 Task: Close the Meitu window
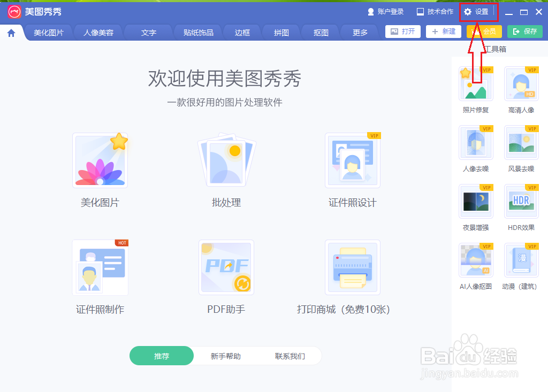click(x=539, y=12)
